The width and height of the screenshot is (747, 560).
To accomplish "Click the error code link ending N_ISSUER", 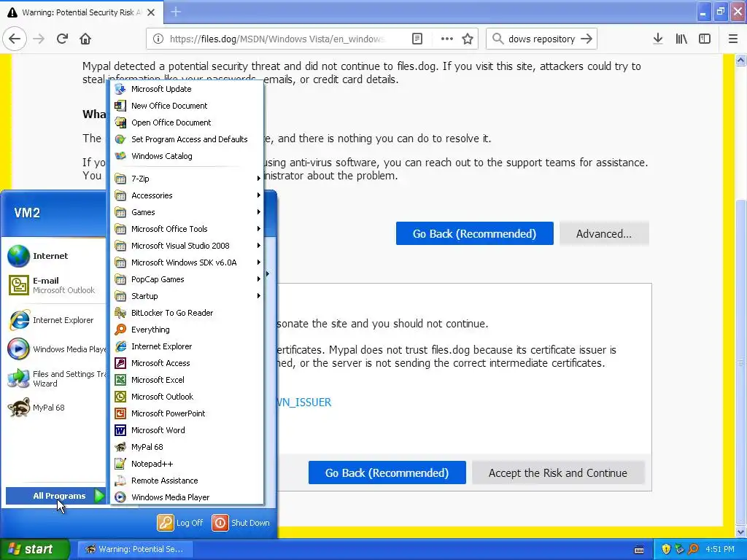I will pos(304,402).
